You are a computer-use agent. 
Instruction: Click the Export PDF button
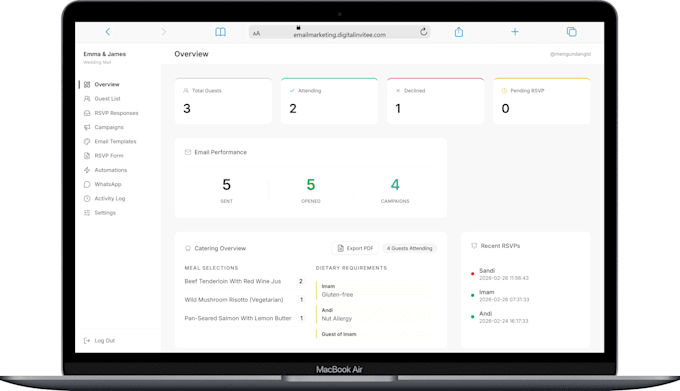[x=355, y=248]
